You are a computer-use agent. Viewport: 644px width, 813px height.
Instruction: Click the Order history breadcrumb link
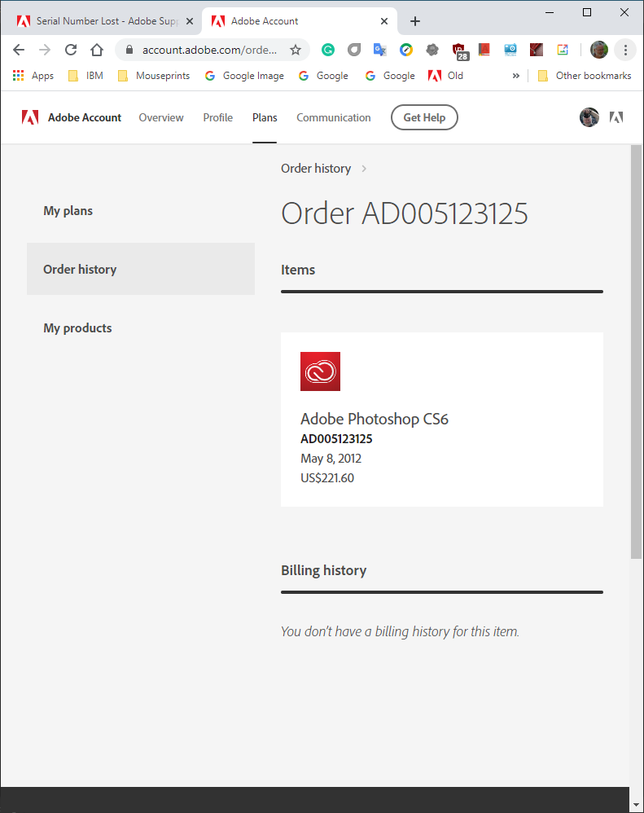[x=316, y=169]
